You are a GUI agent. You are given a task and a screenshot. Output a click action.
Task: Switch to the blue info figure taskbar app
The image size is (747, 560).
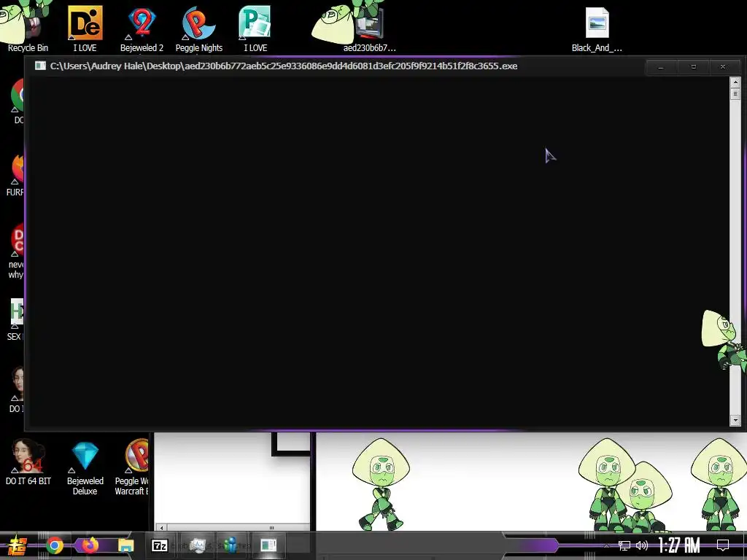231,545
